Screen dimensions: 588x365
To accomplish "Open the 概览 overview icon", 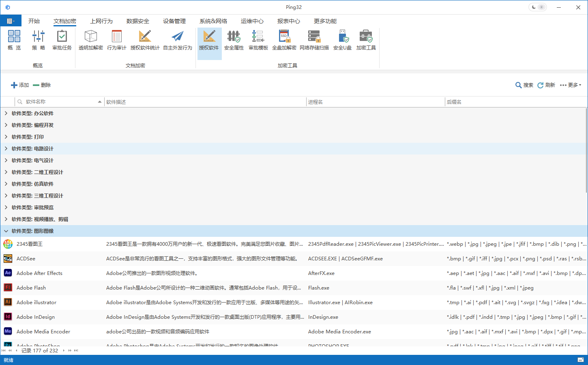I will (x=14, y=40).
